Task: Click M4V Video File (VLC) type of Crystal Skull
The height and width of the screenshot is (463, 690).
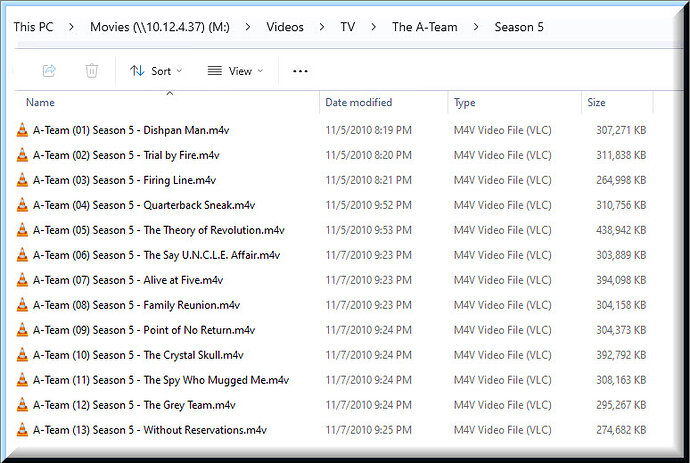Action: 503,355
